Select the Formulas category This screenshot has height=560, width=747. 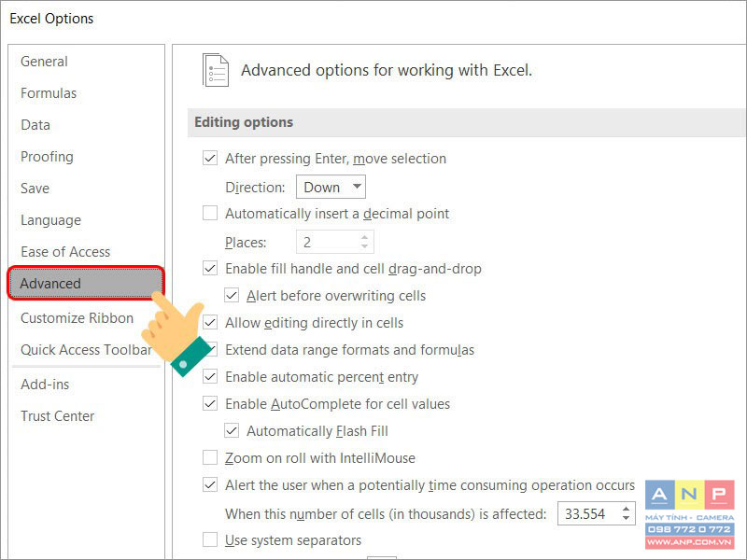coord(49,92)
